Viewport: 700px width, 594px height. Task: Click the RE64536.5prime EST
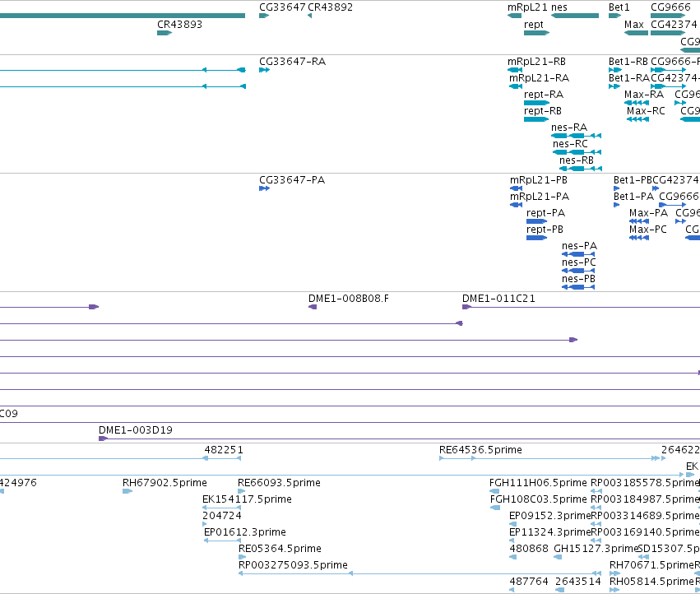tap(549, 458)
